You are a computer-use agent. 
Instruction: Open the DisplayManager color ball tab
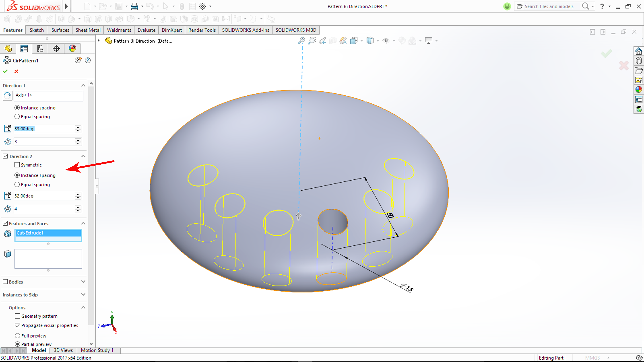point(72,49)
